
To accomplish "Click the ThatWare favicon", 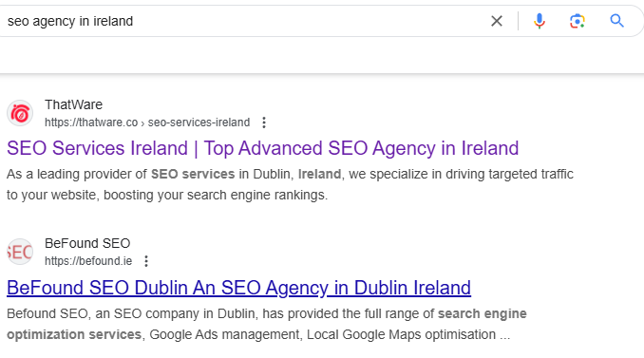I will tap(20, 113).
